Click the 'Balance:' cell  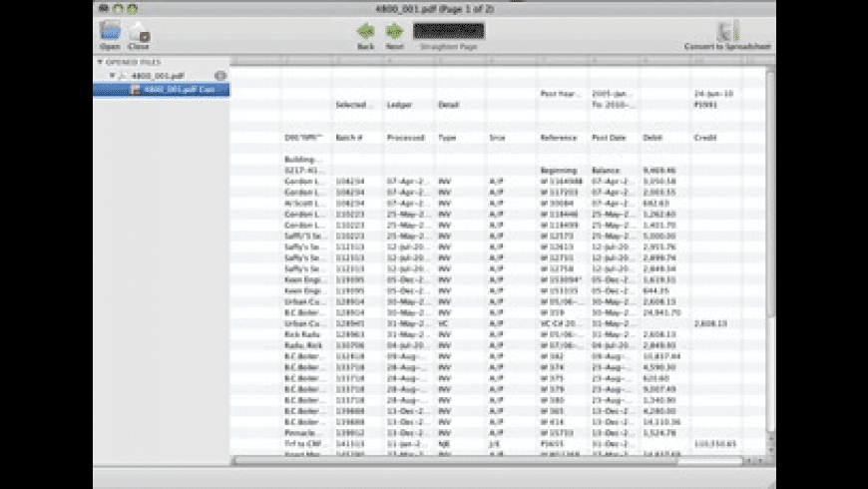tap(607, 171)
